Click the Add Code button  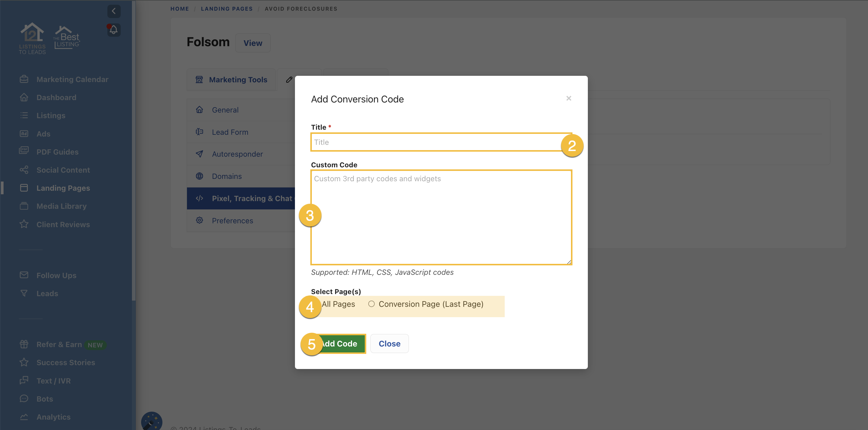(341, 343)
